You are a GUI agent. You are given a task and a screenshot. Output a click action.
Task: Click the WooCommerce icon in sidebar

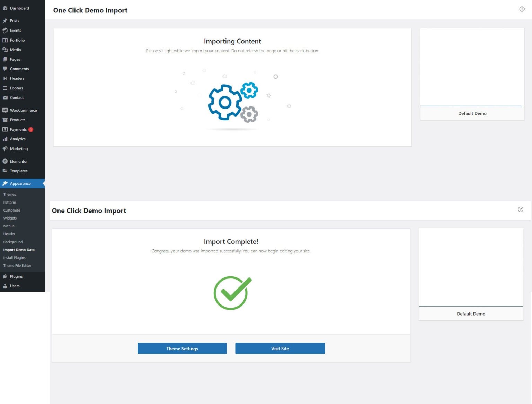5,110
